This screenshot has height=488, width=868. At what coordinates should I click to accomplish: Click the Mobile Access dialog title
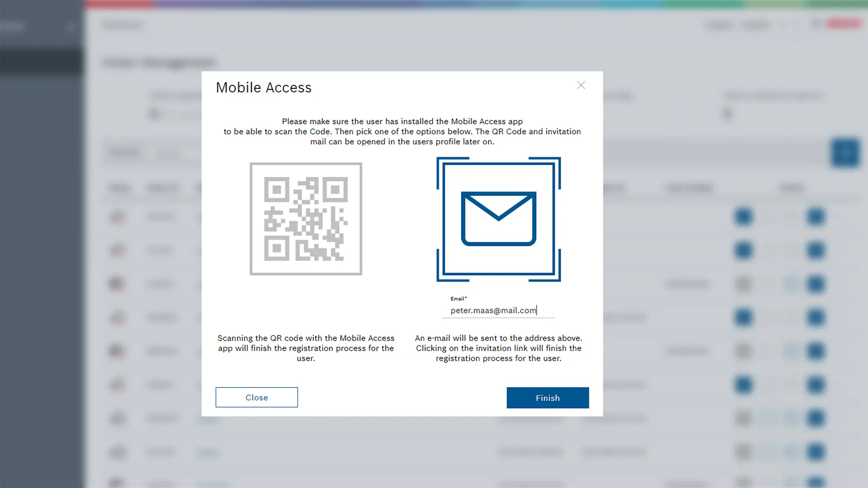coord(263,87)
